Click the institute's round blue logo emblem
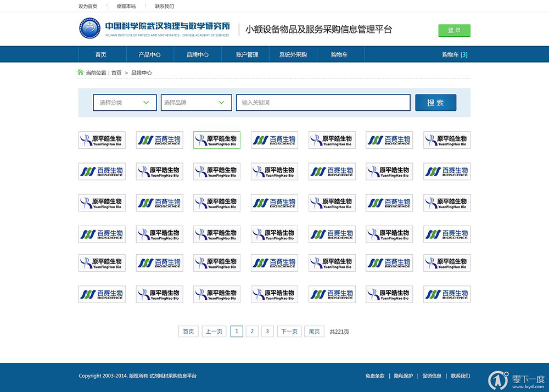The height and width of the screenshot is (392, 549). 89,28
